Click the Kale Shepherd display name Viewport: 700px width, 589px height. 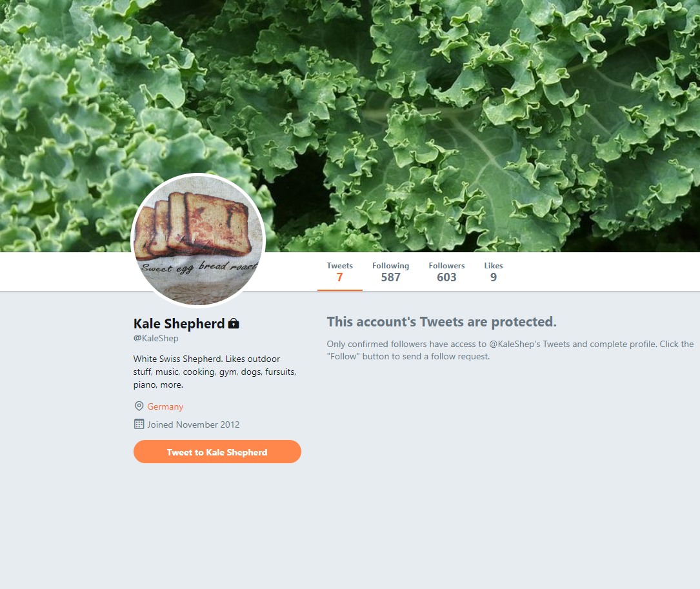(x=179, y=323)
